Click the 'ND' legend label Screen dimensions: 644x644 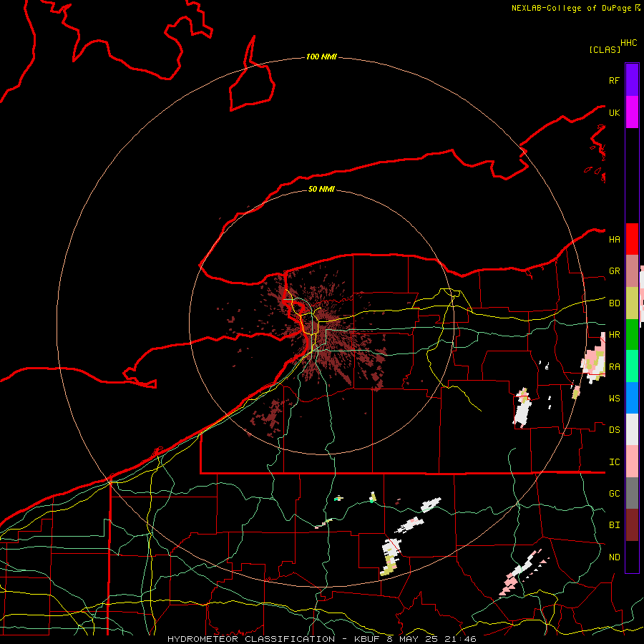(614, 557)
